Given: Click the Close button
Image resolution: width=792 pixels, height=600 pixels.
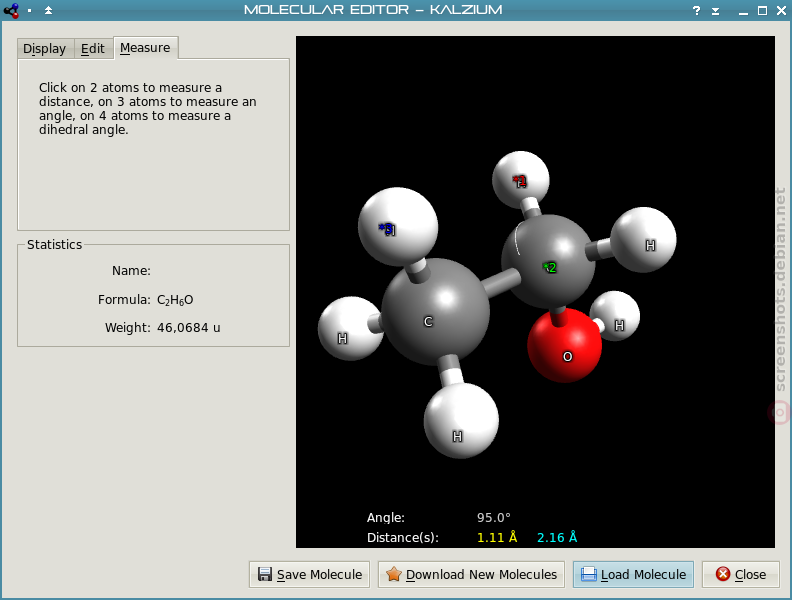Looking at the screenshot, I should click(x=740, y=574).
